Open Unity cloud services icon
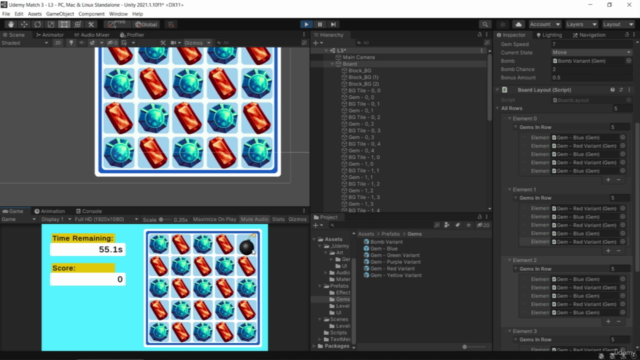Screen dimensions: 640x360 pos(518,24)
